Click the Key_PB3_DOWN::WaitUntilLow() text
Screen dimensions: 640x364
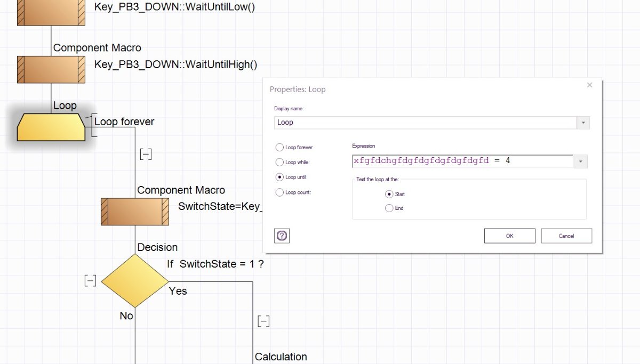(x=174, y=7)
